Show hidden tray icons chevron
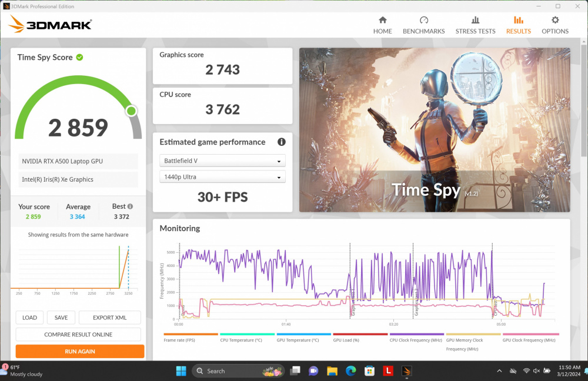 pos(499,371)
